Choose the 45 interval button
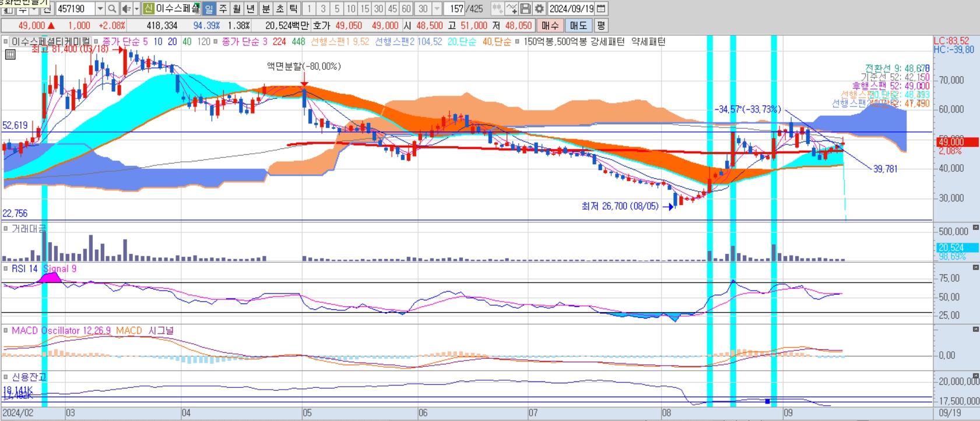Screen dimensions: 980x421 393,9
